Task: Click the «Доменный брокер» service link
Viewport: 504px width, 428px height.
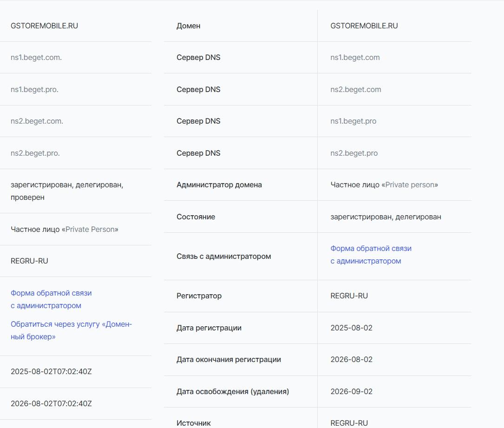Action: (x=71, y=330)
